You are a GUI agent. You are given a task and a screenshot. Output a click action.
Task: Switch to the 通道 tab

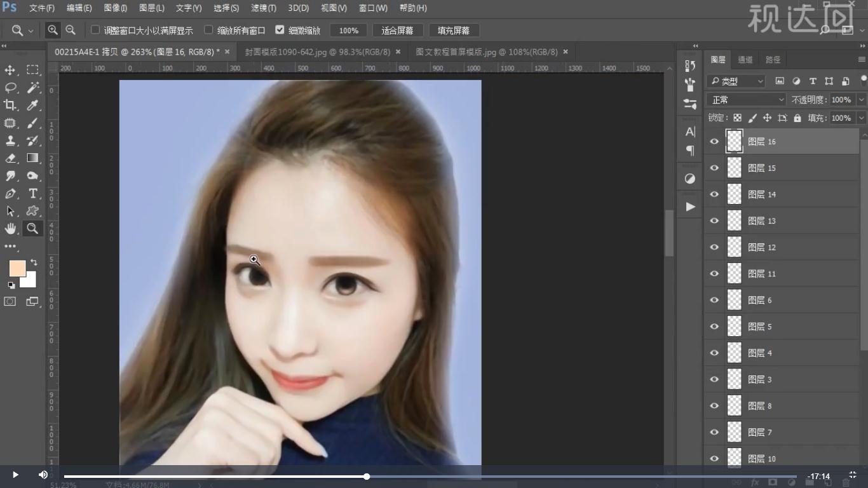(745, 60)
